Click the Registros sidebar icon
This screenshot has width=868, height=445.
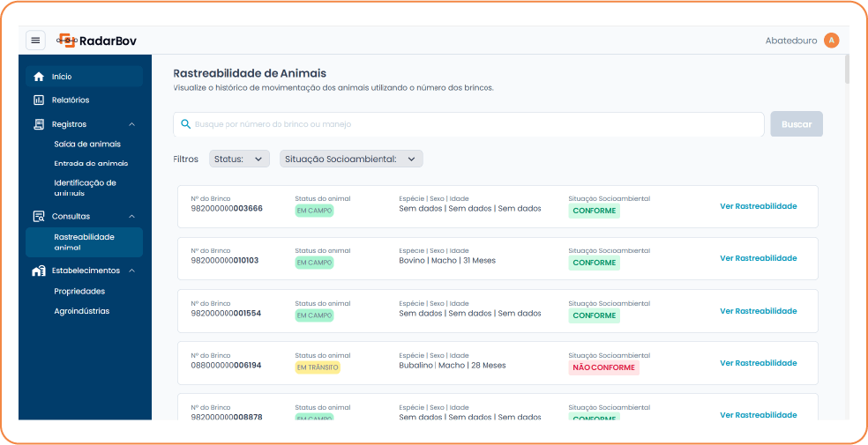[x=39, y=124]
